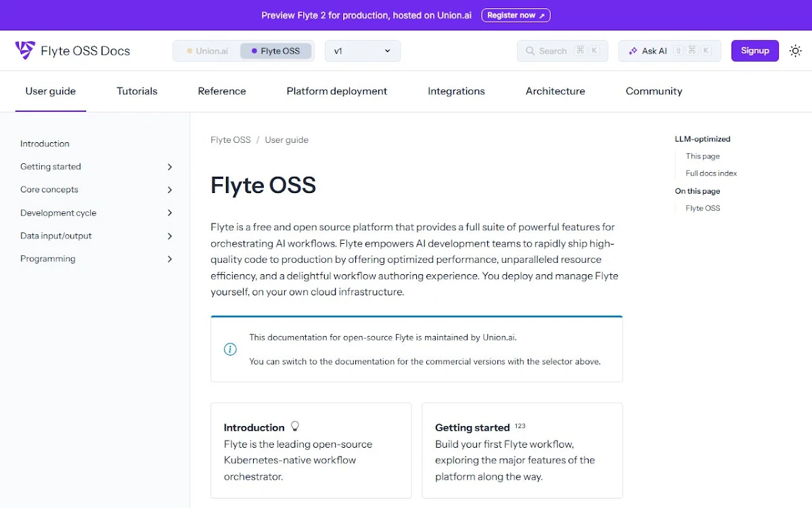Screen dimensions: 812x508
Task: Click the On this page heading
Action: click(x=697, y=191)
